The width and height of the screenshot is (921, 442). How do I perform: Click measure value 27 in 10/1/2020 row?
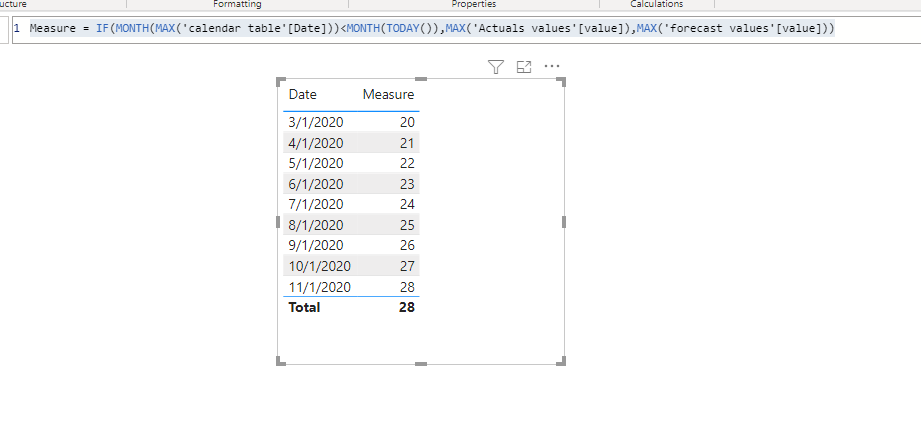coord(407,266)
